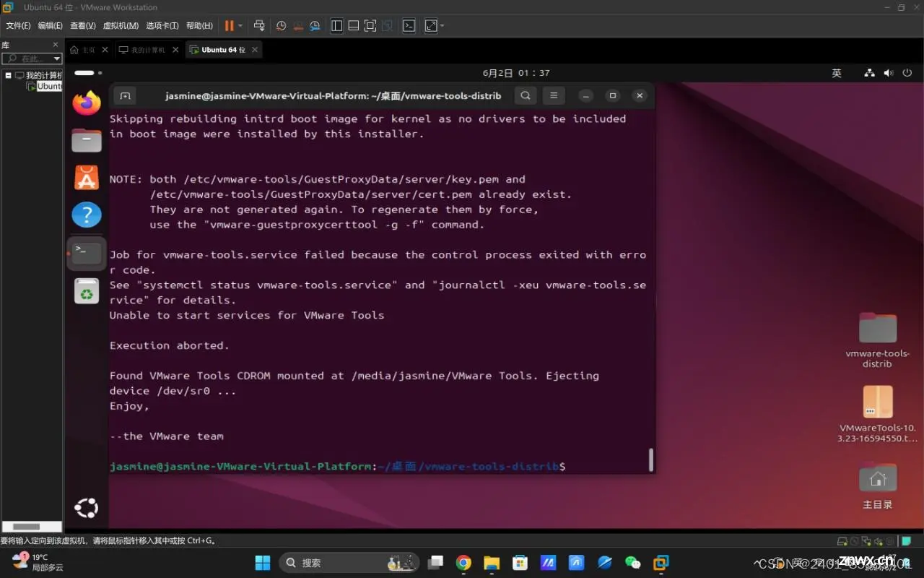The image size is (924, 578).
Task: Click the new tab button in terminal
Action: point(125,95)
